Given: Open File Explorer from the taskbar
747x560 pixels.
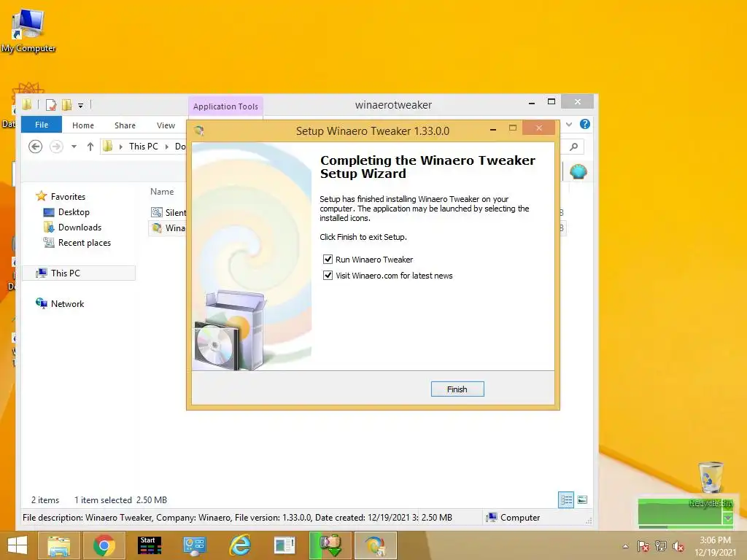Looking at the screenshot, I should tap(58, 545).
